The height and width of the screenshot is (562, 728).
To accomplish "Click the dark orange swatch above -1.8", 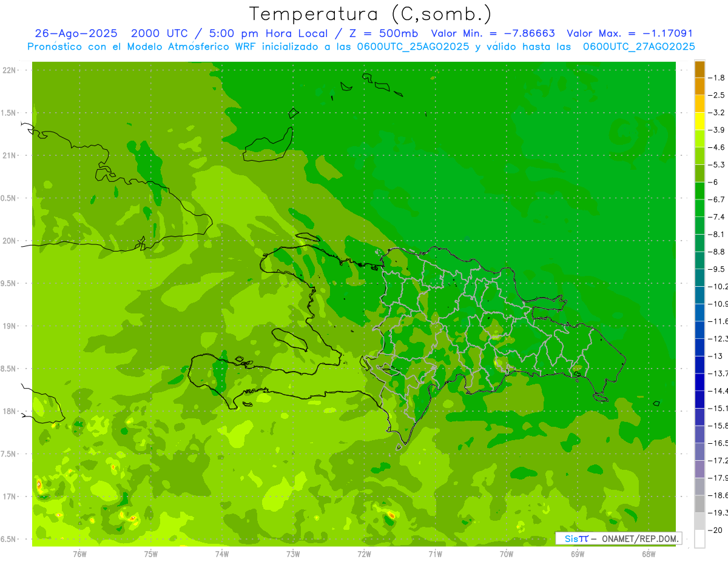I will [x=699, y=69].
